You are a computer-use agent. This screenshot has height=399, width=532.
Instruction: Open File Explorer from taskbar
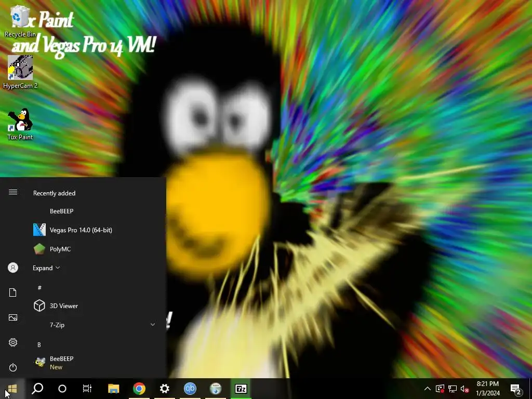click(x=114, y=389)
